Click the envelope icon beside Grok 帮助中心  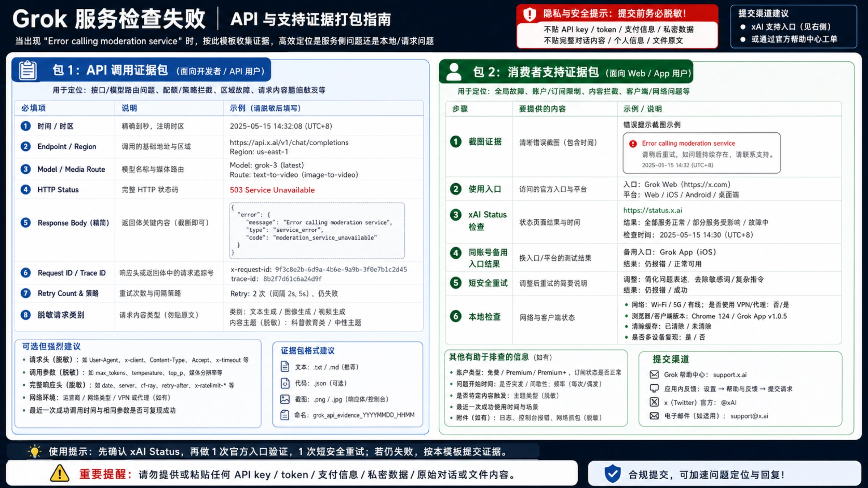[654, 374]
